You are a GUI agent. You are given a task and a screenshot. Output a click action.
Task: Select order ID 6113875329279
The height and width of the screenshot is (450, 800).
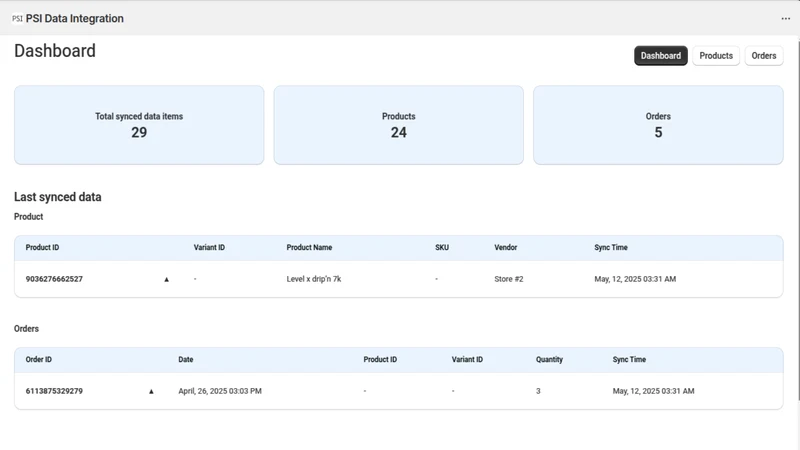54,391
